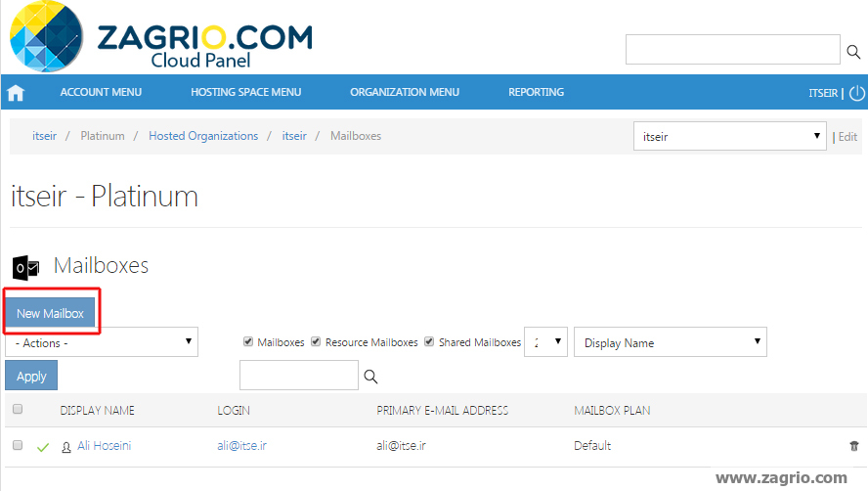Toggle the Mailboxes filter checkbox

coord(248,341)
